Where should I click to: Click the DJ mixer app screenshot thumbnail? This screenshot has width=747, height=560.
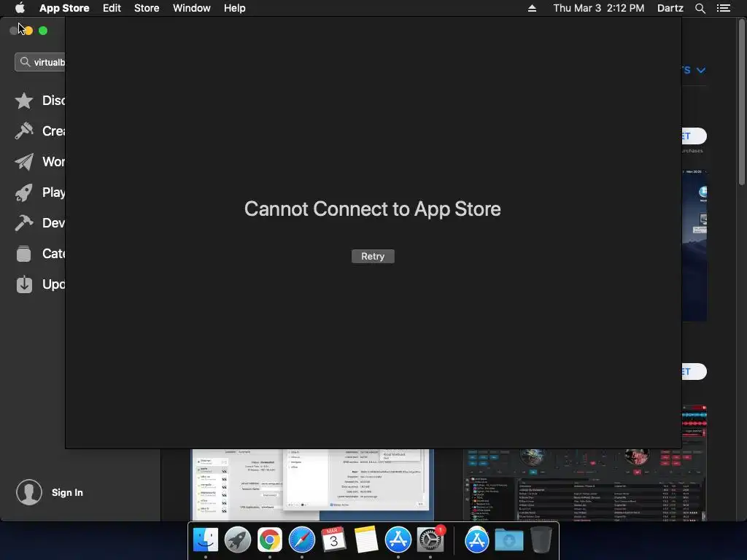click(x=585, y=485)
